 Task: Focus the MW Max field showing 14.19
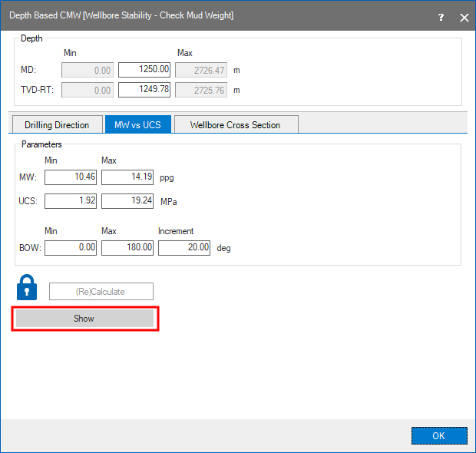coord(127,178)
